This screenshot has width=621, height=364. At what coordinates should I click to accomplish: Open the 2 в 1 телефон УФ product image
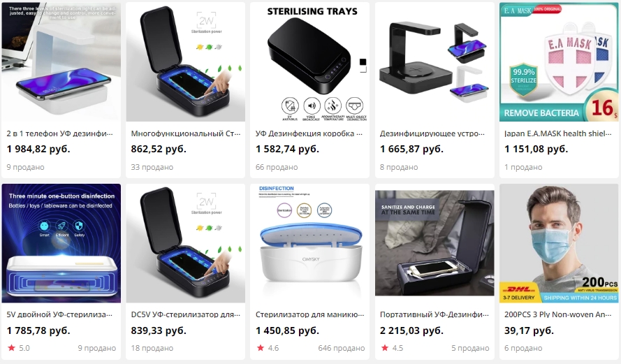(x=61, y=61)
